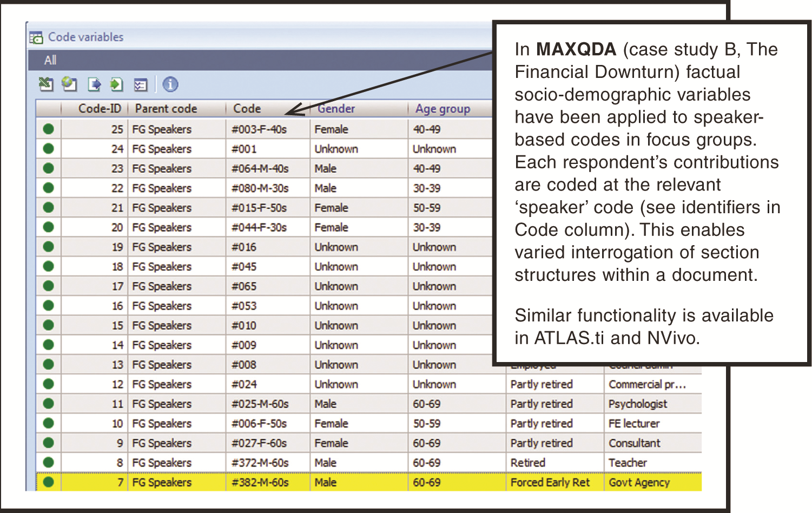This screenshot has width=812, height=513.
Task: Click the Consultant occupation cell
Action: 653,443
